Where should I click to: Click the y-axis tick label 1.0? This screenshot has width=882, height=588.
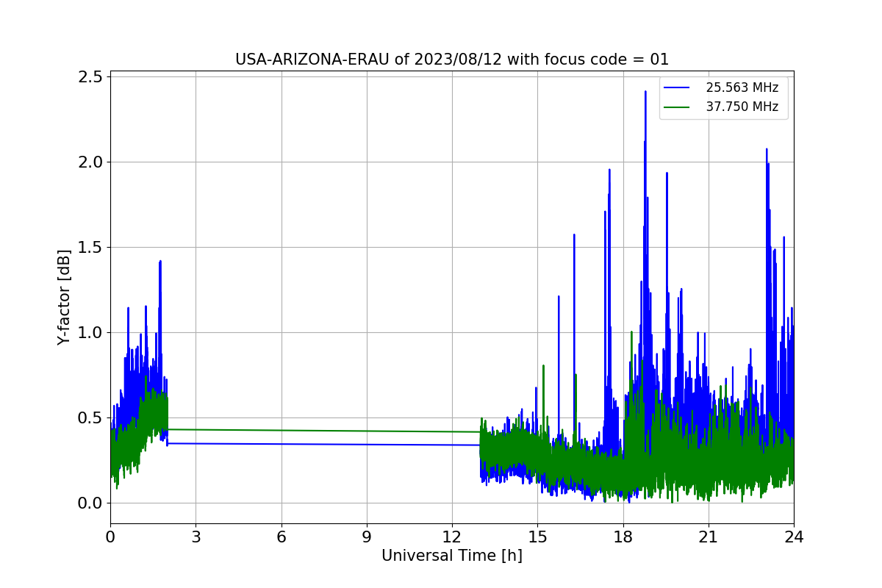pyautogui.click(x=90, y=333)
